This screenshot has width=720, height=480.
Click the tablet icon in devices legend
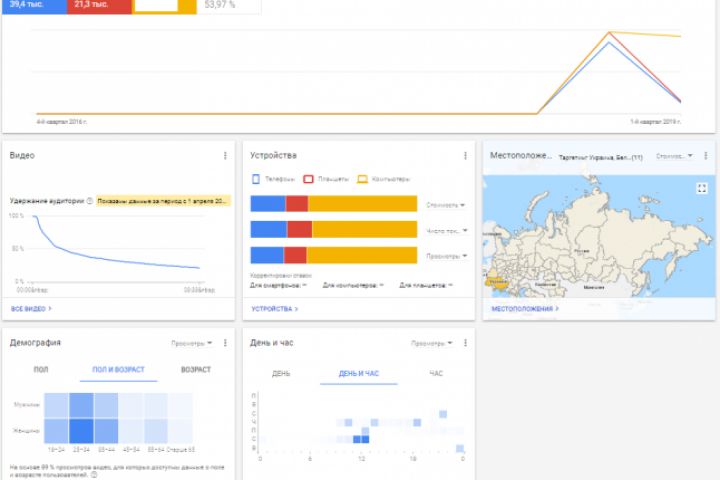pos(308,179)
